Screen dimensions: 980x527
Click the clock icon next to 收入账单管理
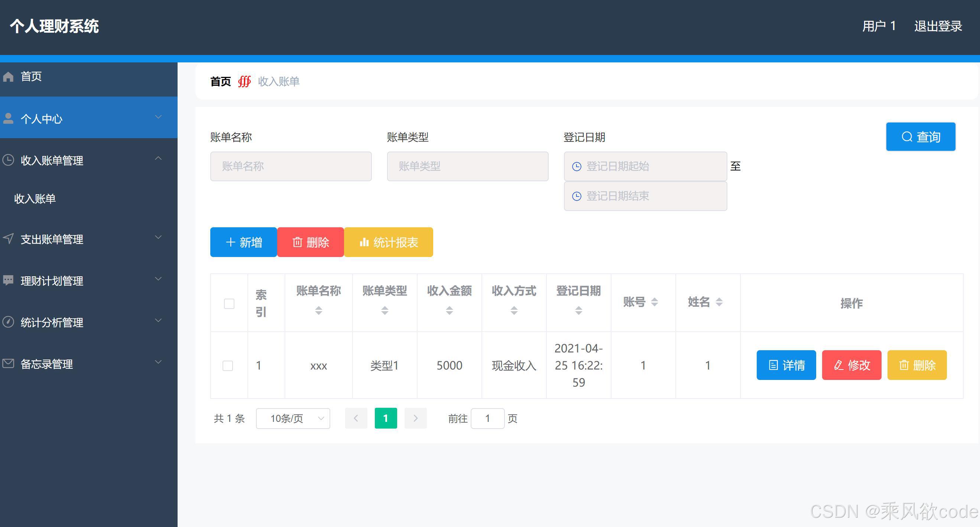(9, 159)
